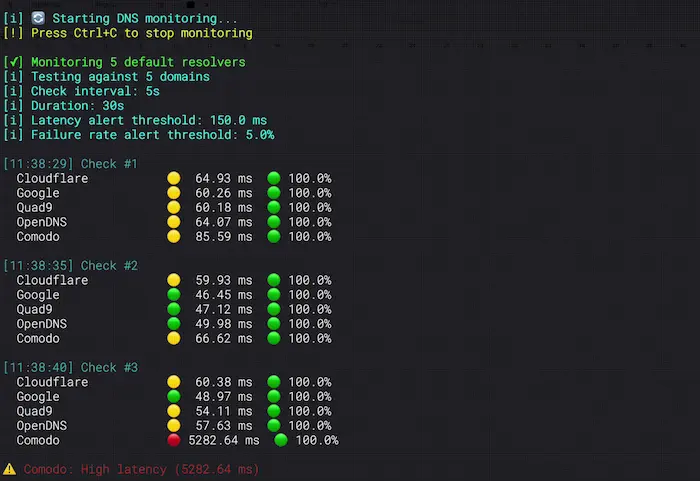Click OpenDNS name under Check #2

[x=42, y=324]
